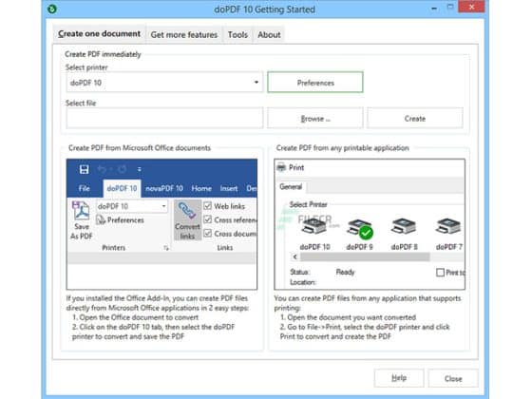Viewport: 532px width, 399px height.
Task: Toggle the Cross reference checkbox
Action: coord(208,219)
